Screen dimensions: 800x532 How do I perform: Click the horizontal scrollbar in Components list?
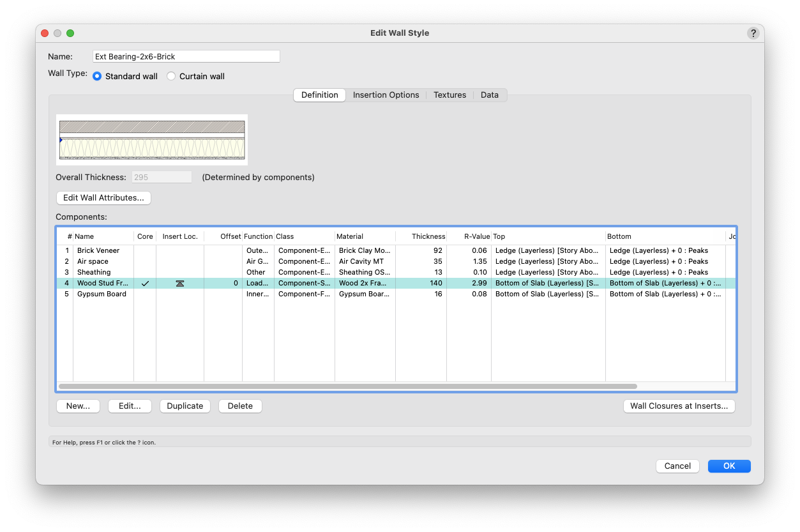pyautogui.click(x=347, y=386)
